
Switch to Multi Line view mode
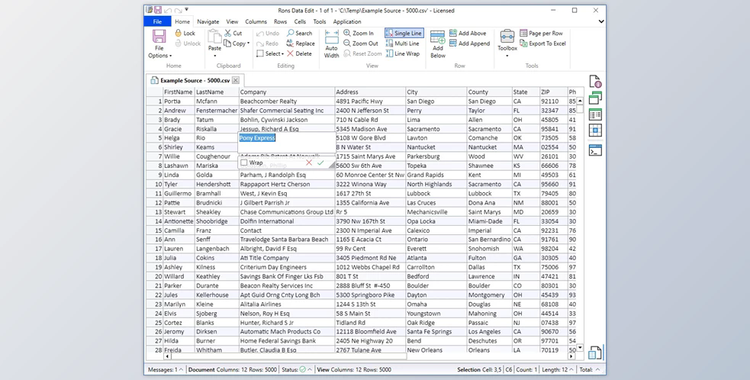[402, 44]
